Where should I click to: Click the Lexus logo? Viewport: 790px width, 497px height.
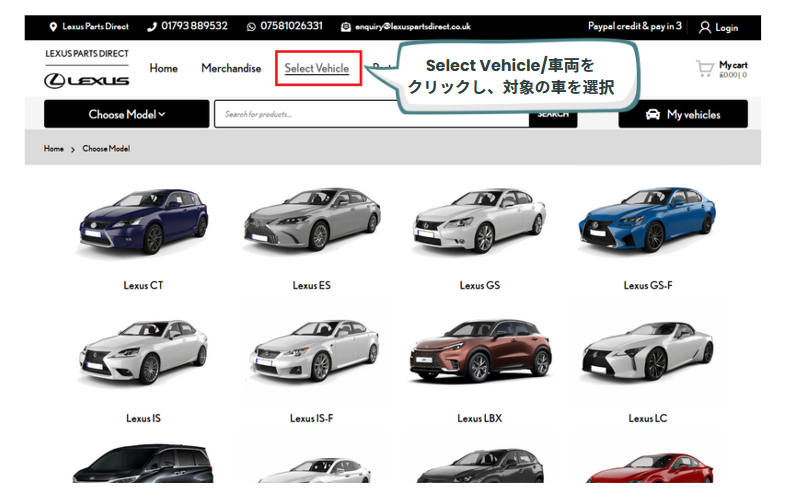point(86,81)
